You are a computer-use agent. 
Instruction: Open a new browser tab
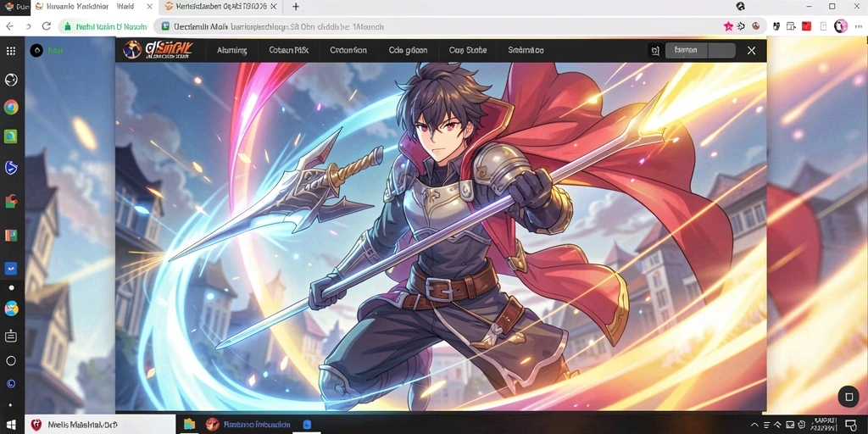pos(296,7)
